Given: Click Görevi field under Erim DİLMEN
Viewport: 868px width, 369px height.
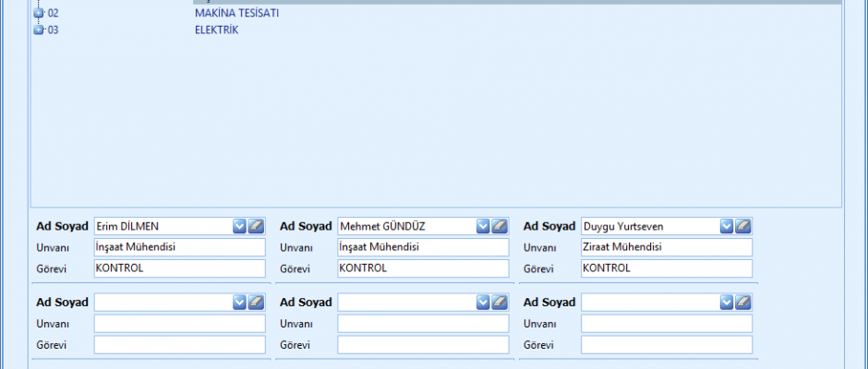Looking at the screenshot, I should click(179, 268).
